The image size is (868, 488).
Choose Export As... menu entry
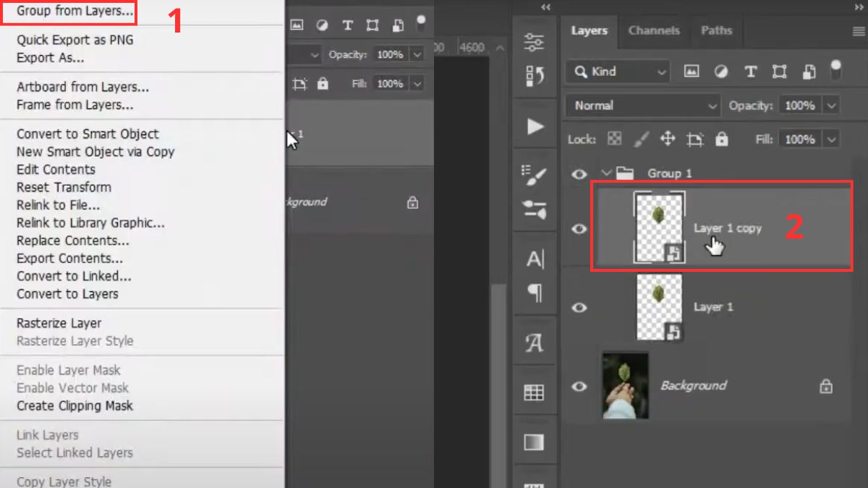50,58
